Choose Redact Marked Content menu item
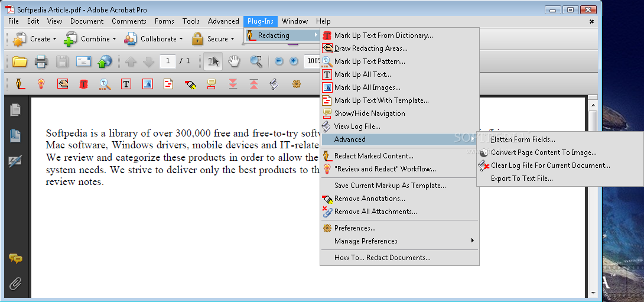The height and width of the screenshot is (302, 644). point(399,155)
